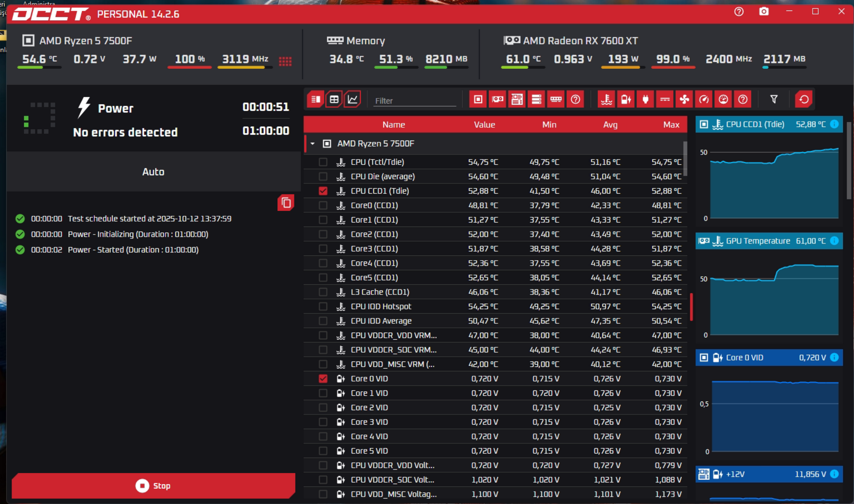
Task: Check the CPU IOD Hotspot checkbox
Action: [x=323, y=307]
